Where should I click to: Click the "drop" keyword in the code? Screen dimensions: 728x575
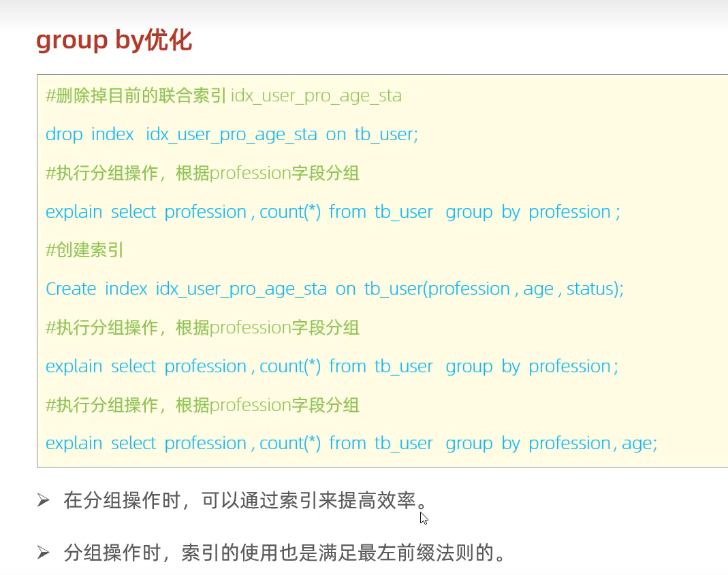(64, 134)
